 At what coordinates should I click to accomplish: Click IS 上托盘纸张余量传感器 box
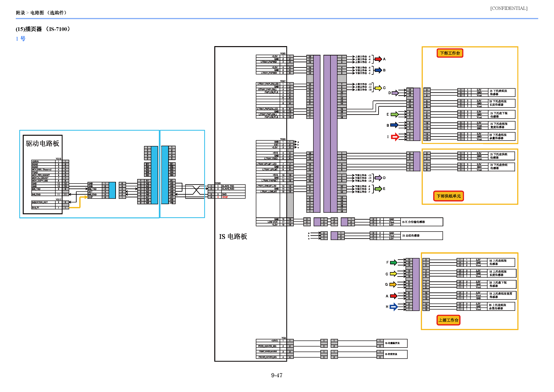pos(501,307)
